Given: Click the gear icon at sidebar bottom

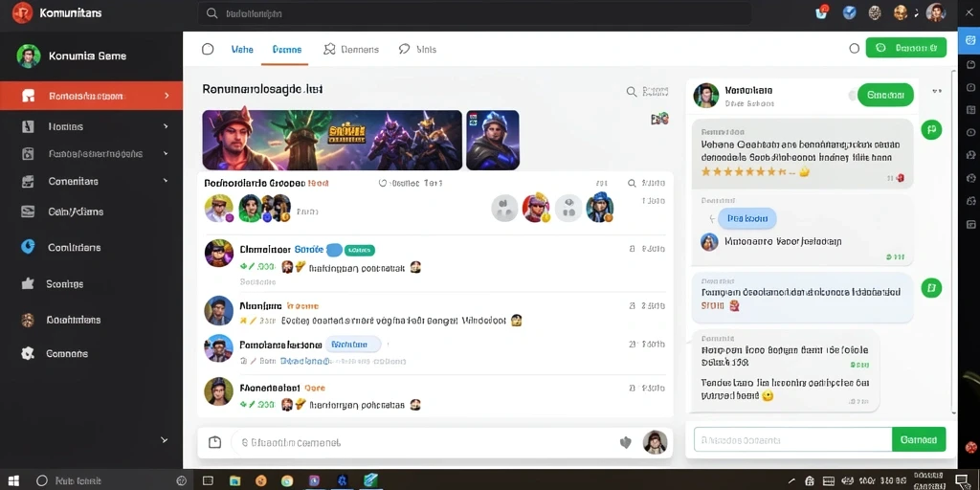Looking at the screenshot, I should pos(28,354).
